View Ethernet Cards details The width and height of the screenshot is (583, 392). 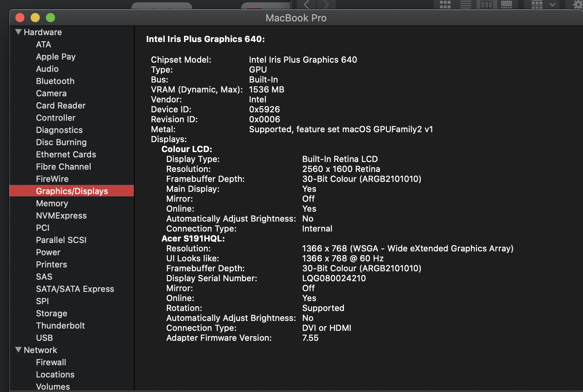click(x=66, y=154)
